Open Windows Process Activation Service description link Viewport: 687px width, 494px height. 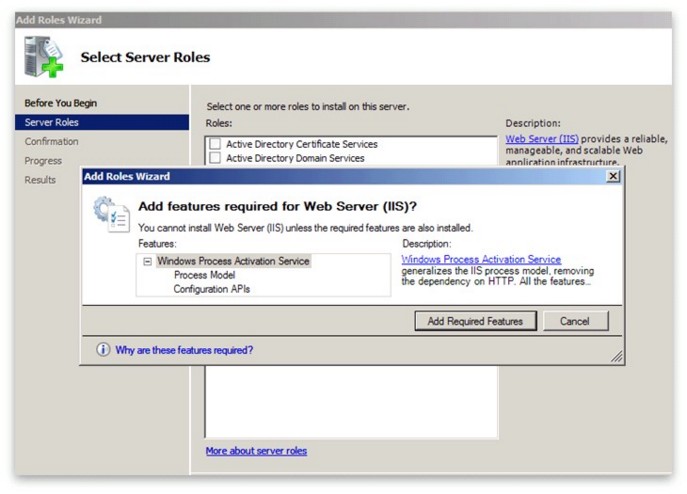point(481,259)
